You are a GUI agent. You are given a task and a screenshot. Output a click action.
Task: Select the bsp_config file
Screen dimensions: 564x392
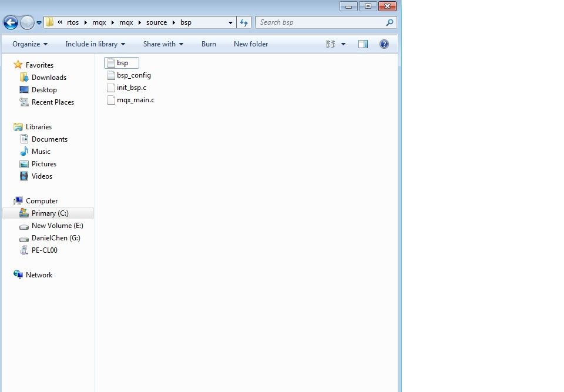pyautogui.click(x=129, y=75)
